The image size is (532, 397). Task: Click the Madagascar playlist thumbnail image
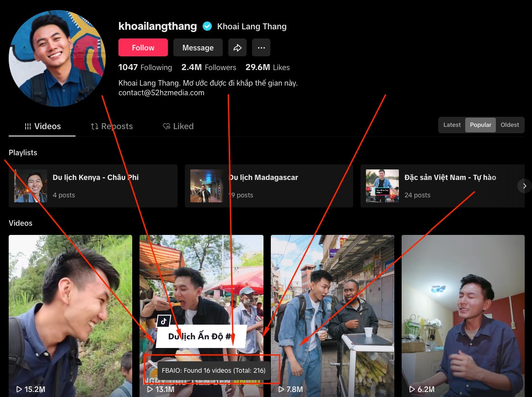pyautogui.click(x=207, y=186)
